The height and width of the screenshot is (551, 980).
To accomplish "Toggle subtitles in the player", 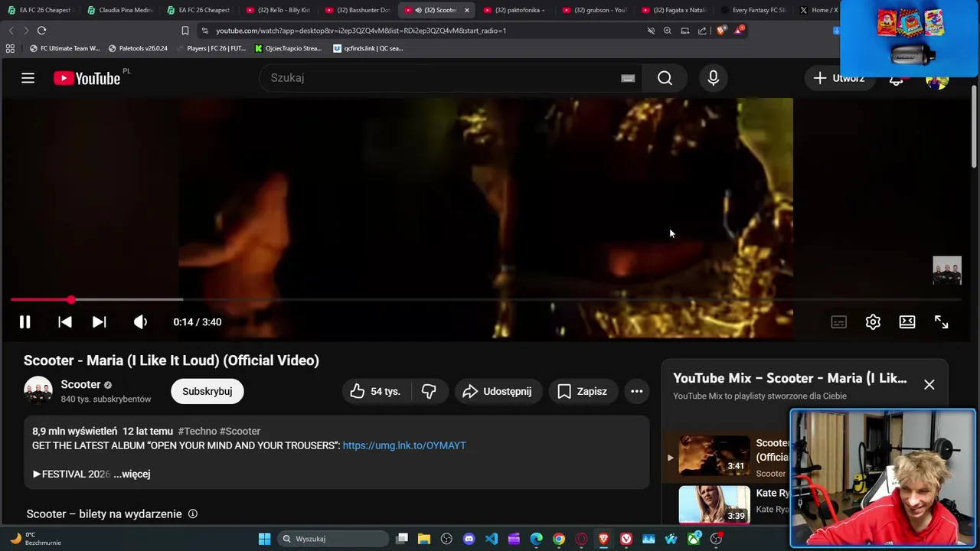I will pyautogui.click(x=839, y=322).
